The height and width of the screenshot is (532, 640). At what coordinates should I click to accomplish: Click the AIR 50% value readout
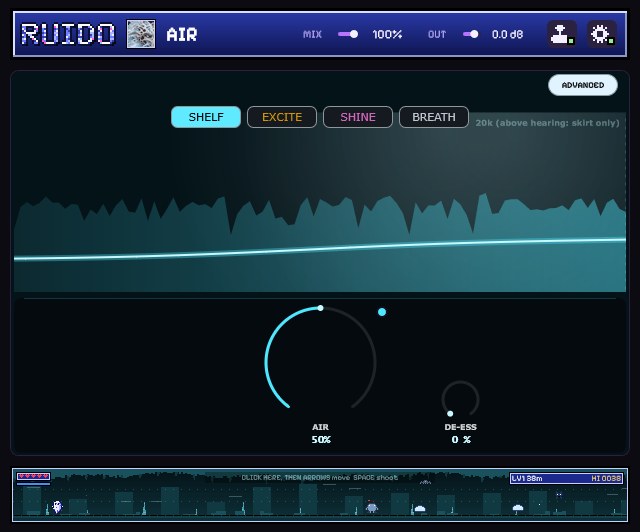tap(321, 440)
